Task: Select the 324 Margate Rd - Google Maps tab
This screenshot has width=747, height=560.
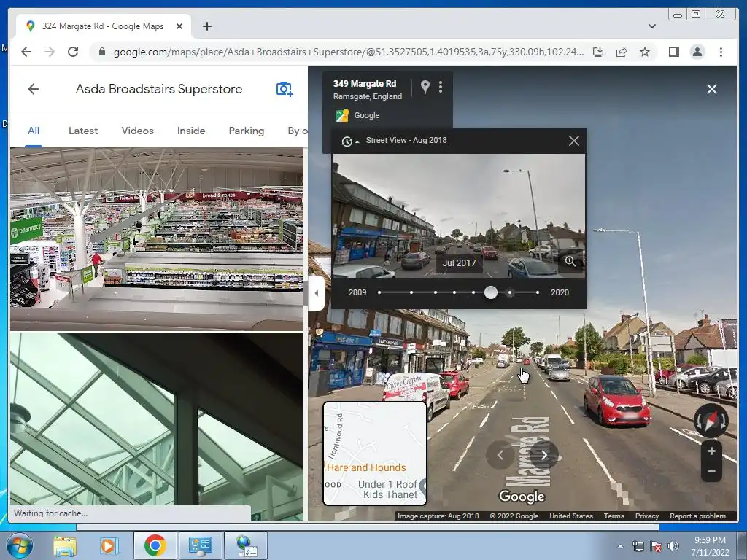Action: [104, 26]
